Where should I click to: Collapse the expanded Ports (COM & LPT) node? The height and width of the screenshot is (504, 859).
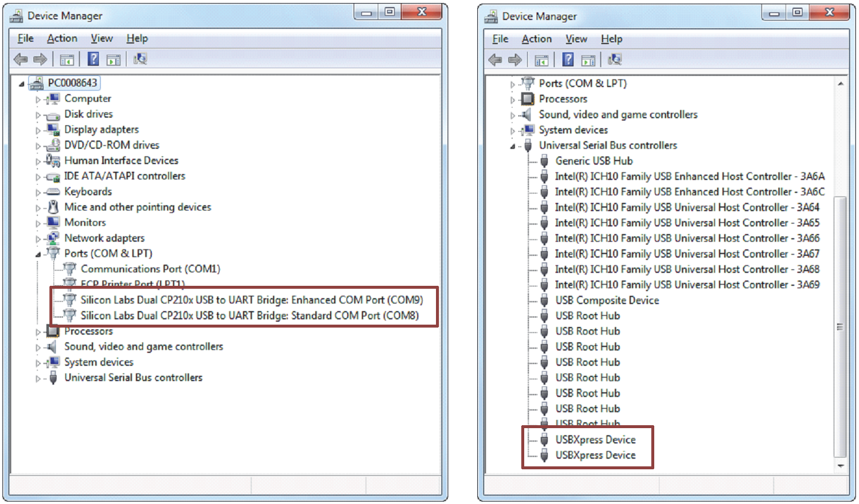(38, 254)
